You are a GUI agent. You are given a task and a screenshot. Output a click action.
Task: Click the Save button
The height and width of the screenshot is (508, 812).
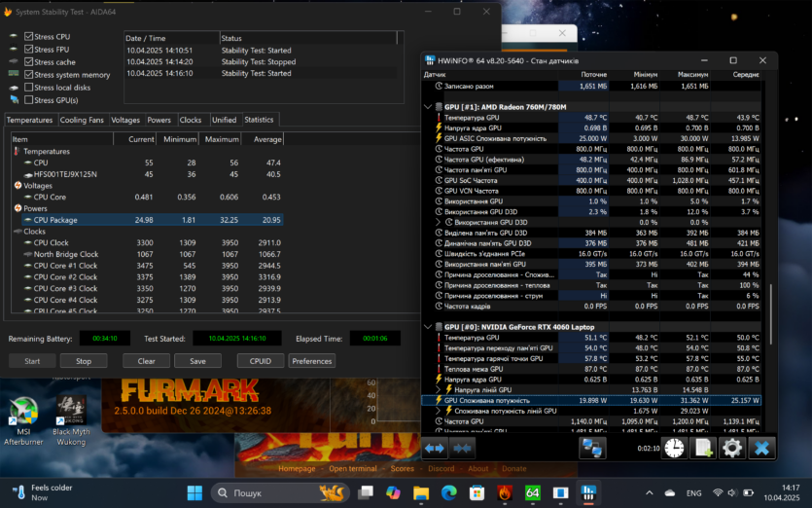(x=197, y=361)
